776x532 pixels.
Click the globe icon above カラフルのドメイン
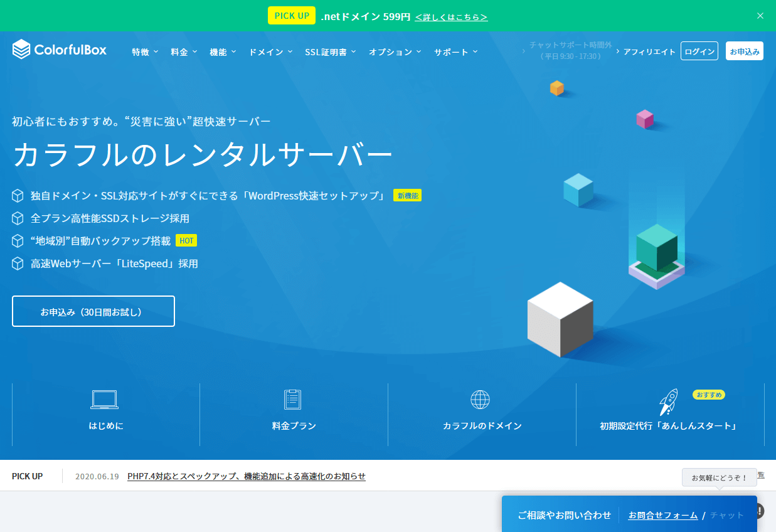pos(480,400)
